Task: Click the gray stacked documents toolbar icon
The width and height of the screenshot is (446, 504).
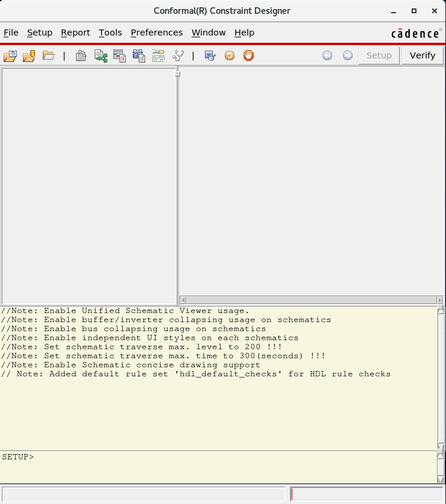Action: pyautogui.click(x=81, y=55)
